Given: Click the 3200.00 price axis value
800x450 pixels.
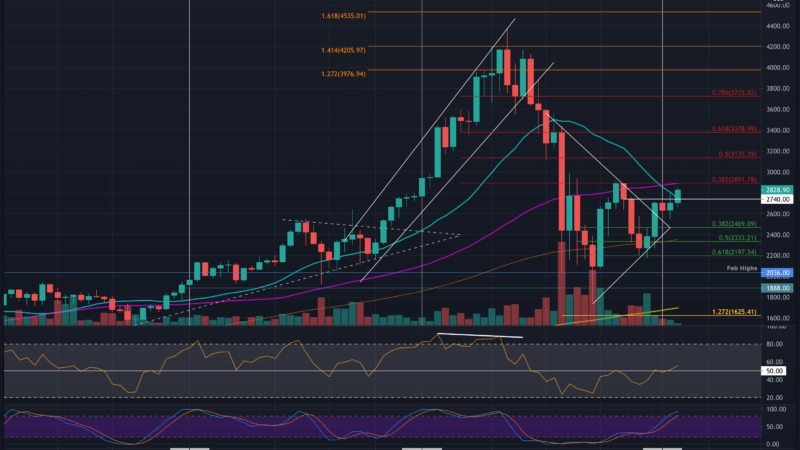Looking at the screenshot, I should pos(778,152).
